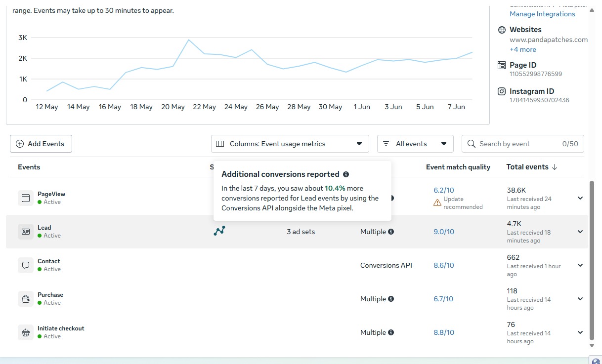
Task: Click the PageView update recommended warning icon
Action: pyautogui.click(x=437, y=202)
